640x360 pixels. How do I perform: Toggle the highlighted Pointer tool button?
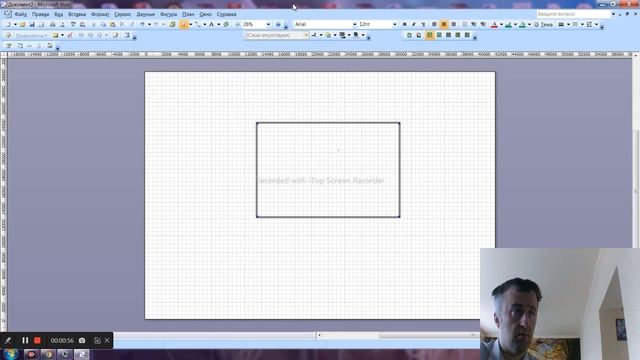click(x=184, y=24)
